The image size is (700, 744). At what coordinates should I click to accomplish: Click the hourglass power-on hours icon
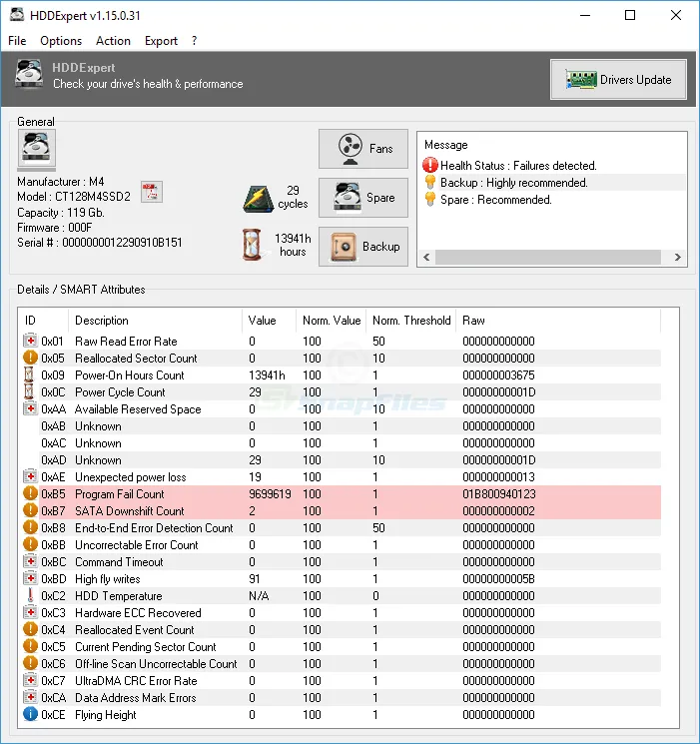point(252,245)
